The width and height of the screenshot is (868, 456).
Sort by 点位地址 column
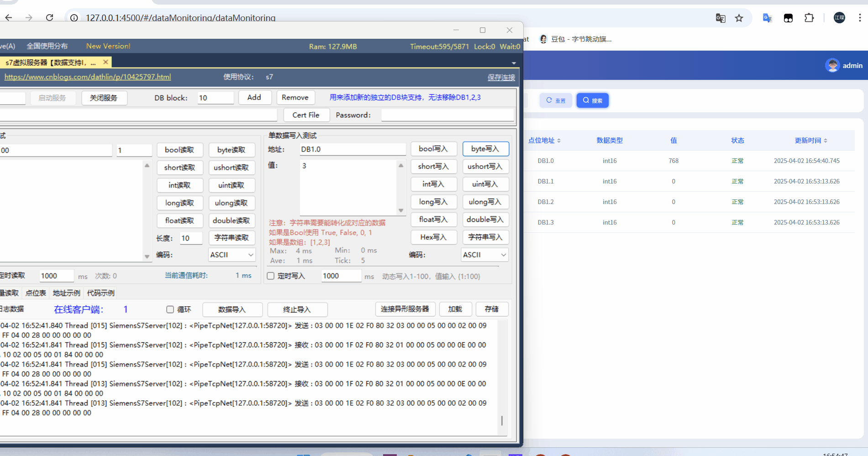544,141
